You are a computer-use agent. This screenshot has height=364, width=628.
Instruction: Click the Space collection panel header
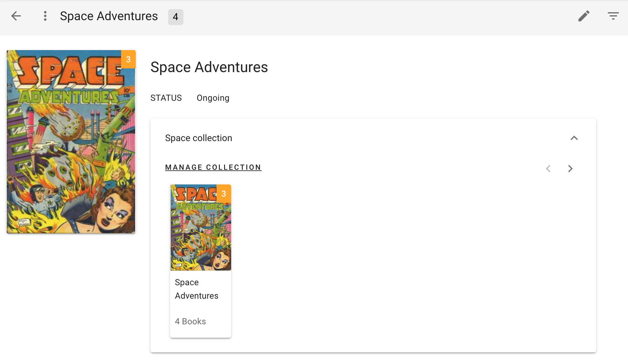pyautogui.click(x=199, y=138)
